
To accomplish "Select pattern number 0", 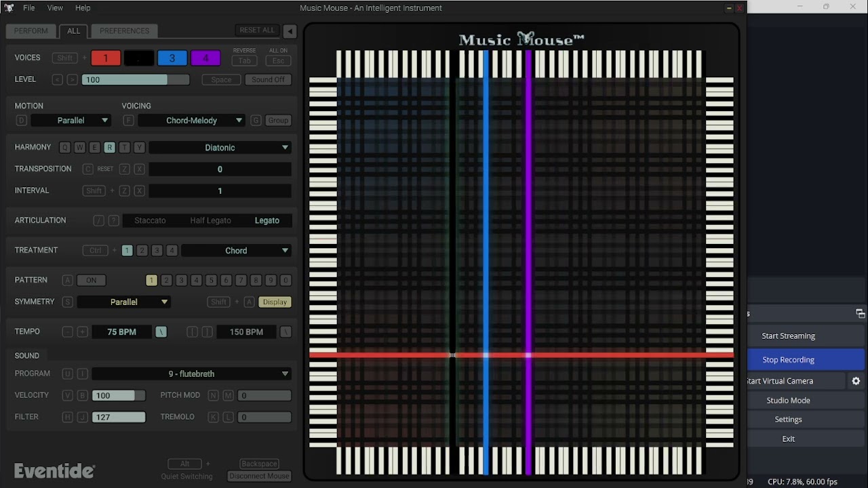I will tap(286, 281).
